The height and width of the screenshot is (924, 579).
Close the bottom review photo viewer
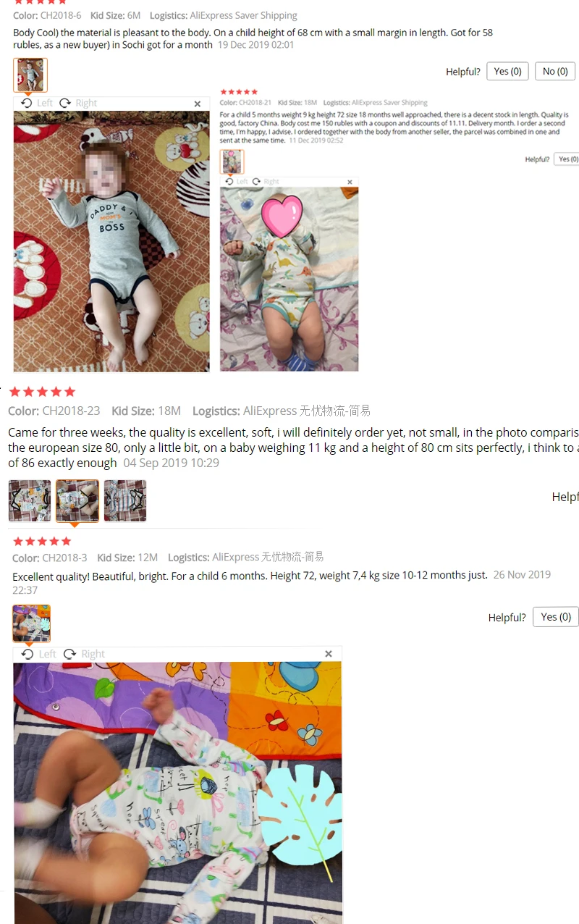click(329, 654)
